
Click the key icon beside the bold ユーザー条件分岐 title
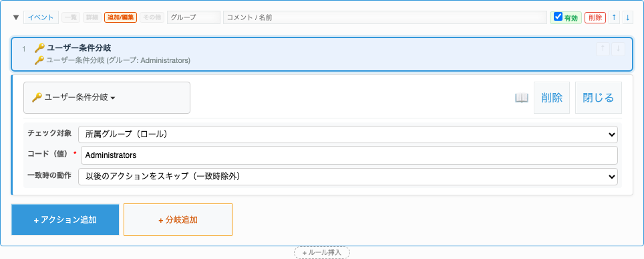[39, 48]
